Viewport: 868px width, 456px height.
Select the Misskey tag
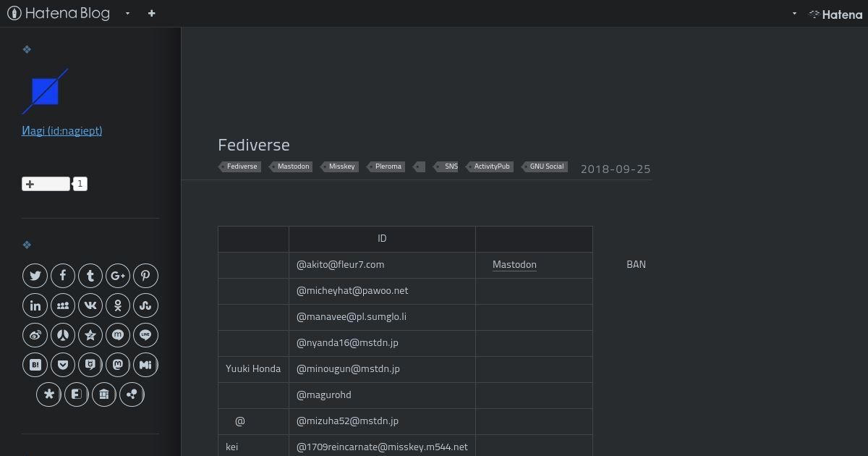tap(339, 166)
